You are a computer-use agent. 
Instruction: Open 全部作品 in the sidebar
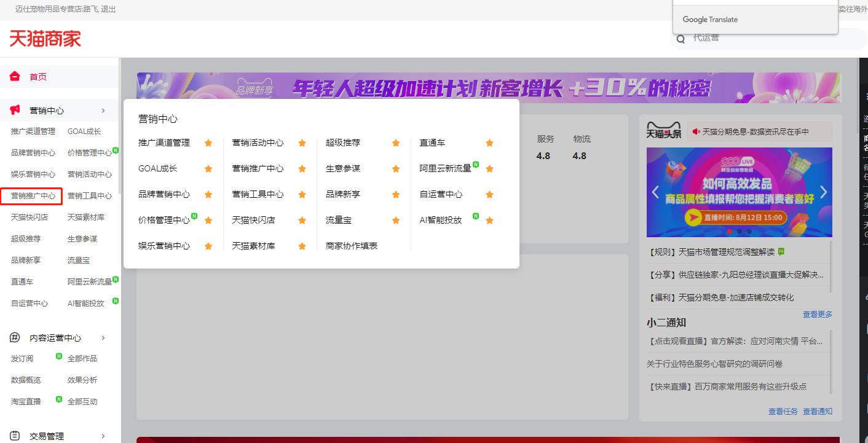click(82, 359)
